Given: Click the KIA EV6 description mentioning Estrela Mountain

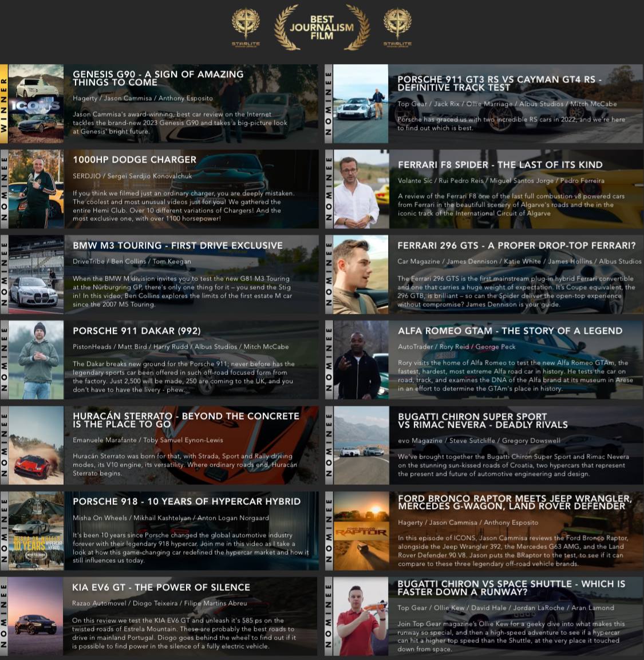Looking at the screenshot, I should click(184, 633).
